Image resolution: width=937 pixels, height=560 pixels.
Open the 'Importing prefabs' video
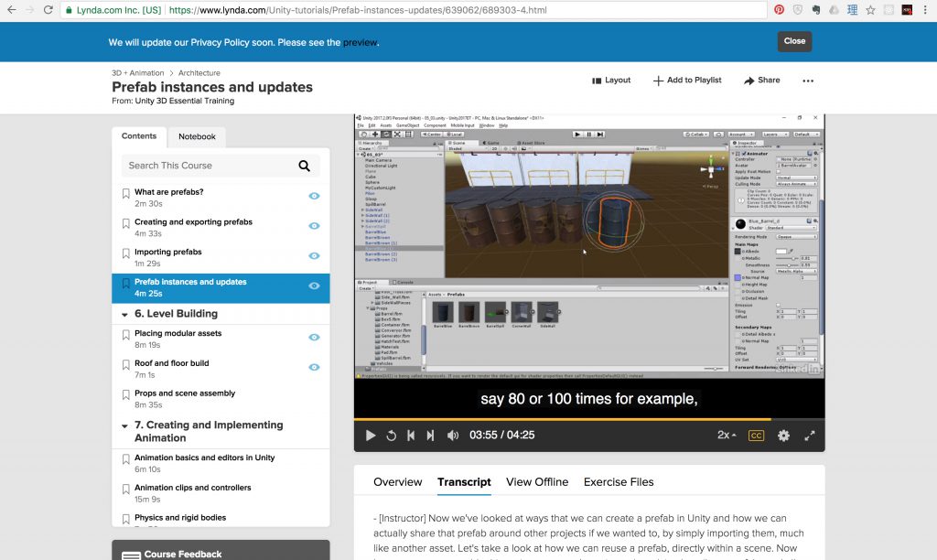[168, 253]
